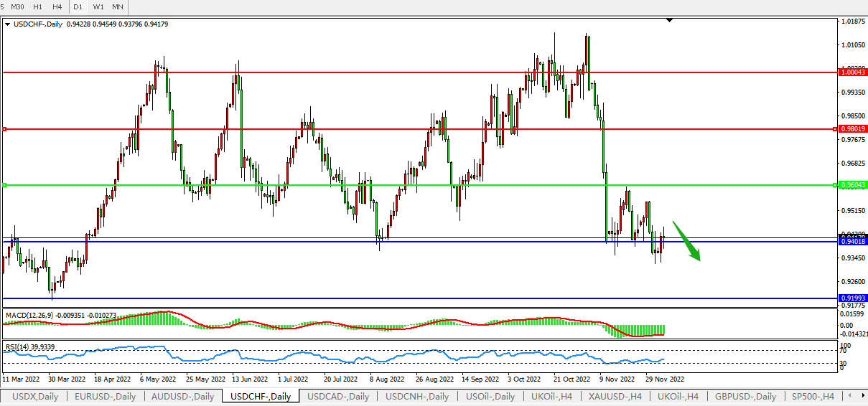Click the 0.91993 blue line price label
Image resolution: width=868 pixels, height=406 pixels.
tap(853, 298)
